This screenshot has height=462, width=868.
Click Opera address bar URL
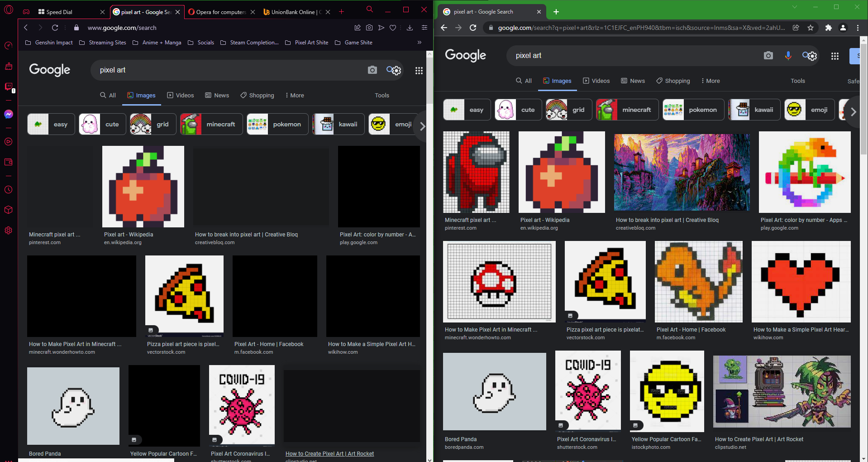(x=122, y=28)
